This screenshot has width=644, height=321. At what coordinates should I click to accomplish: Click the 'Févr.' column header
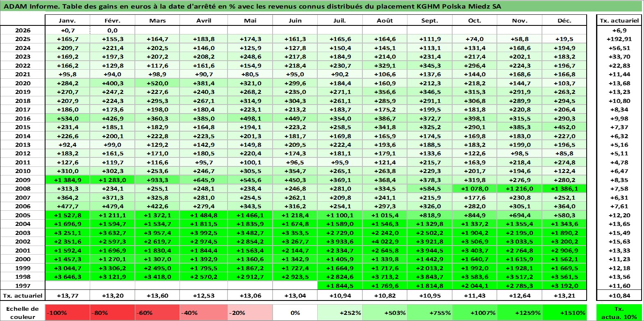[112, 20]
